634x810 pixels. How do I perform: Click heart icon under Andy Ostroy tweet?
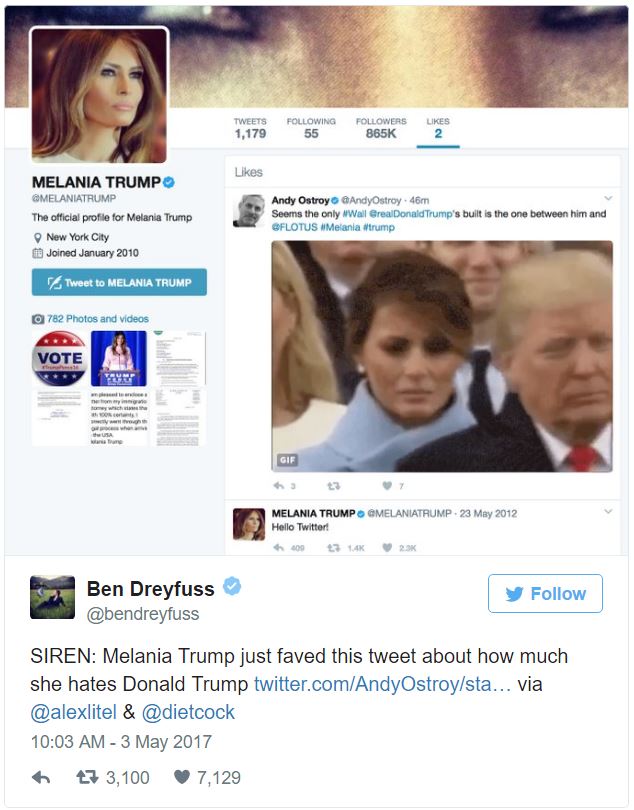[x=387, y=486]
